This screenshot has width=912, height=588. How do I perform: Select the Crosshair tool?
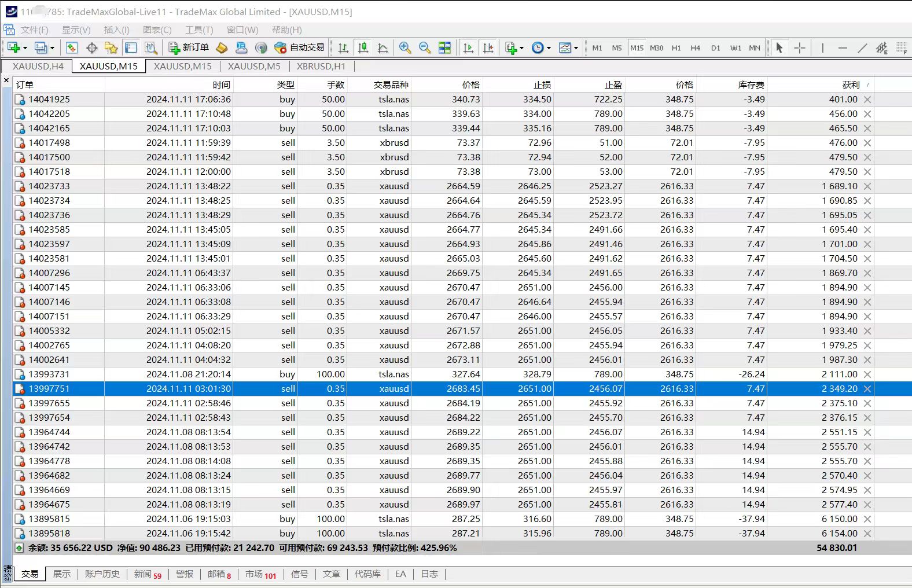(800, 48)
